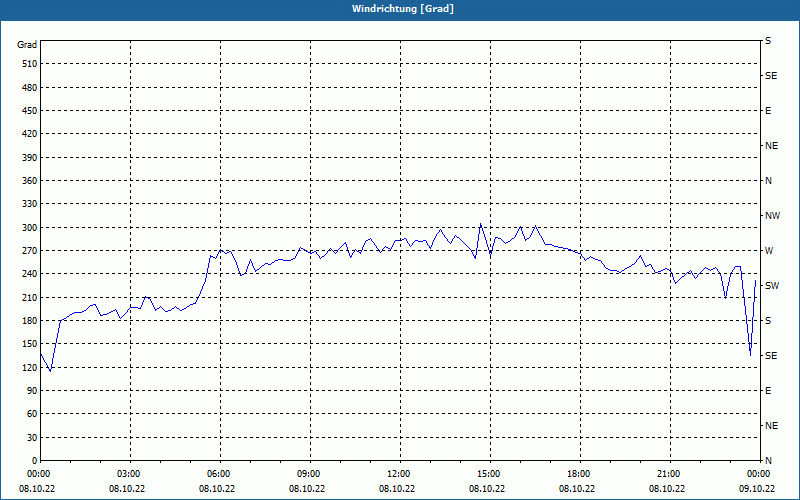800x500 pixels.
Task: Click the 09:00 time label
Action: click(x=309, y=474)
